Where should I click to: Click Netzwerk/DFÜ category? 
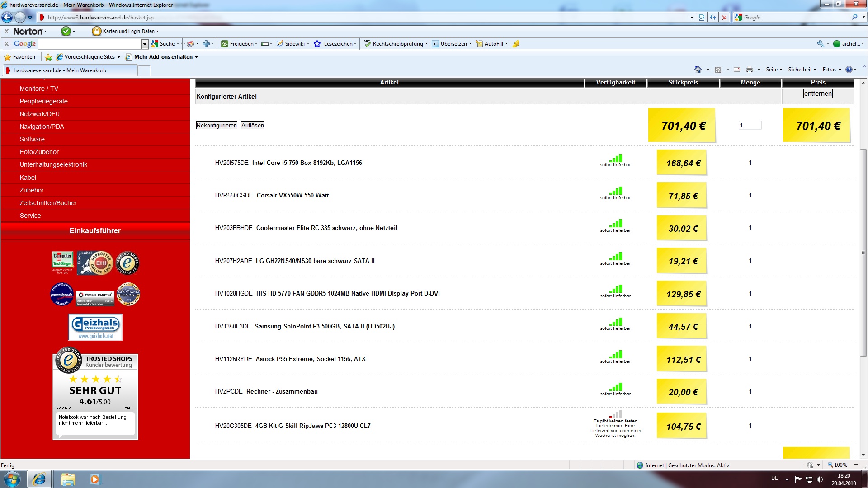pyautogui.click(x=39, y=114)
